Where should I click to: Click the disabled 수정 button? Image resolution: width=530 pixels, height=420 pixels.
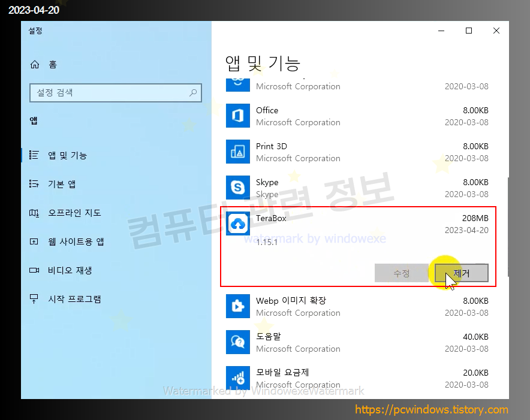tap(402, 273)
